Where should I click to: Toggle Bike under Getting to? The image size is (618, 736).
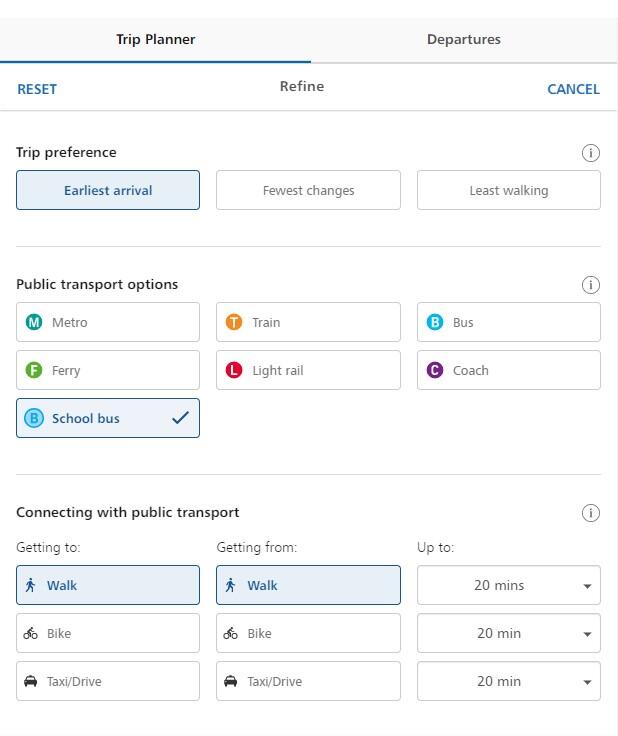[x=108, y=634]
